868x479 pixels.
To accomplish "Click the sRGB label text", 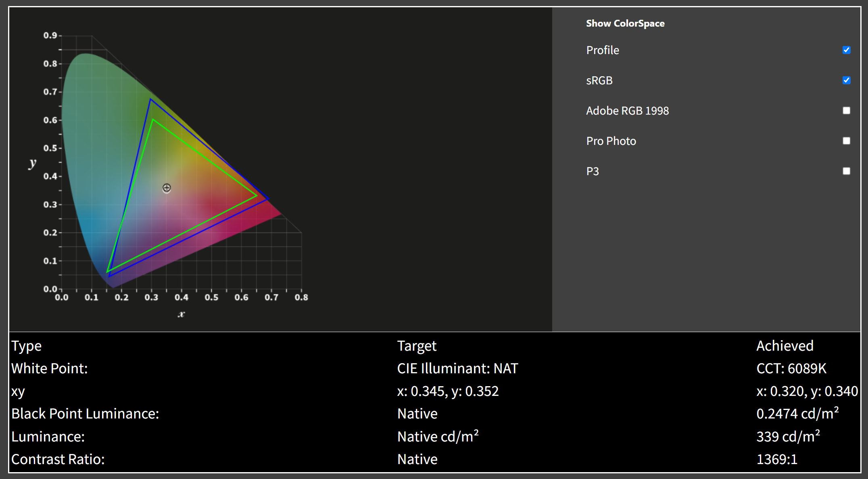I will [599, 80].
